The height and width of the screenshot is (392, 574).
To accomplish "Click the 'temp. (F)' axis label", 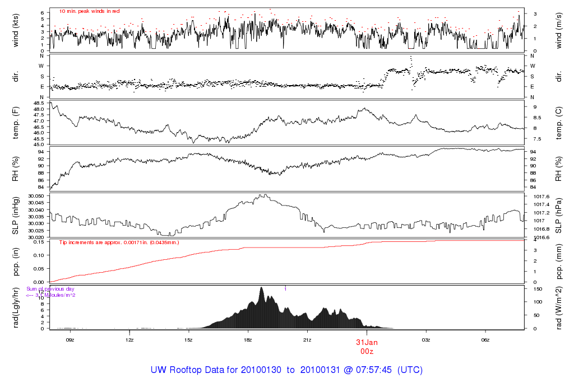I will [x=15, y=123].
